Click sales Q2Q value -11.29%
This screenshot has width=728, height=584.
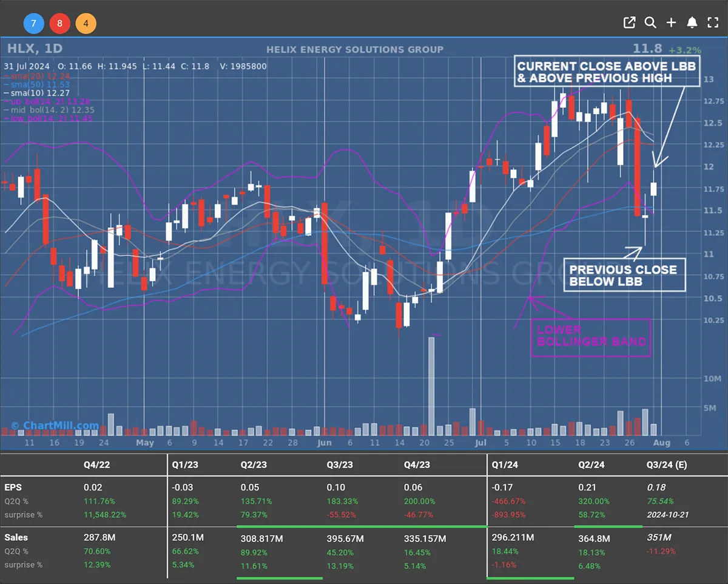(662, 551)
